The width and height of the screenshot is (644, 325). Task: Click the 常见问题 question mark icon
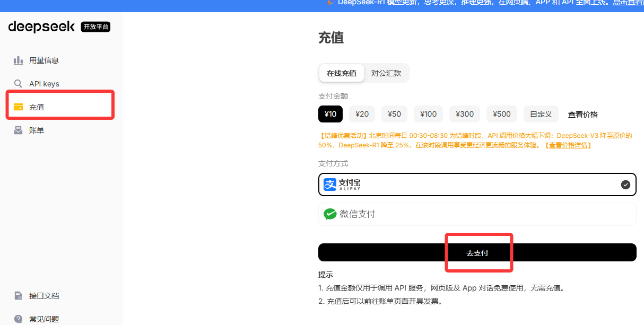coord(19,319)
